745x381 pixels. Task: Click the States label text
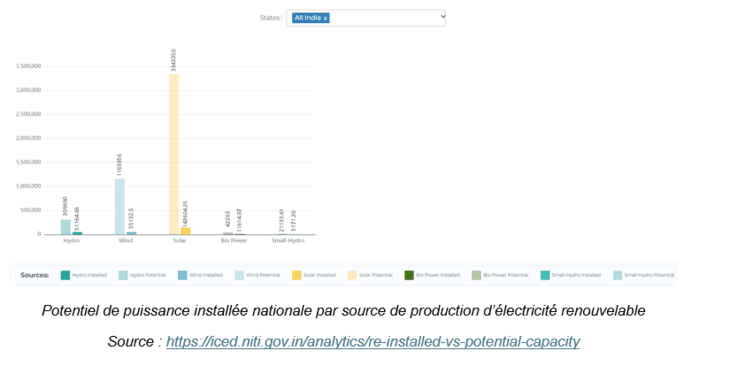[271, 18]
